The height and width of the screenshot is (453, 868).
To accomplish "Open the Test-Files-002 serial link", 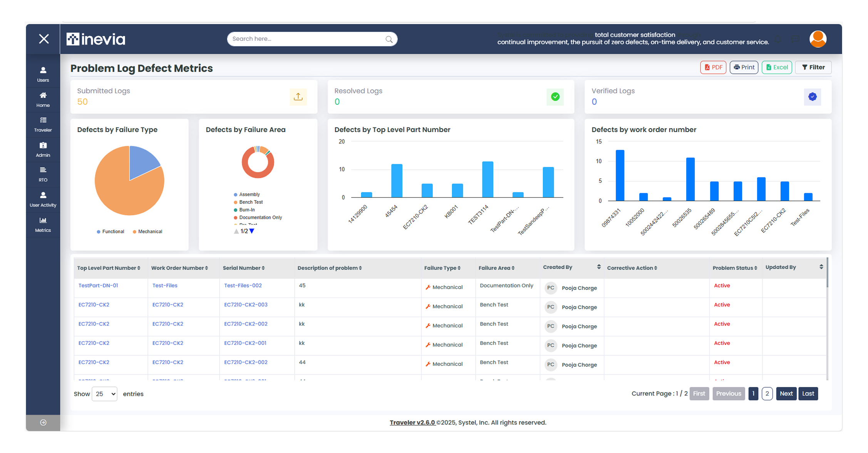I will tap(243, 286).
